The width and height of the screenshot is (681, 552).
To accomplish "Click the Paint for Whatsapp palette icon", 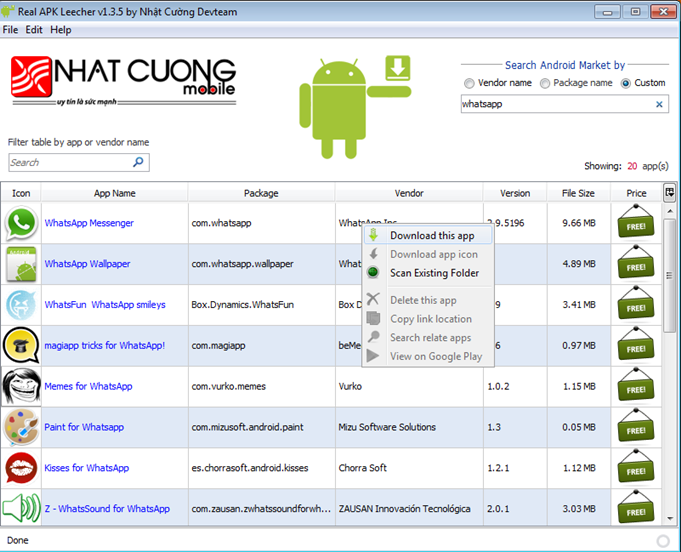I will [x=21, y=427].
